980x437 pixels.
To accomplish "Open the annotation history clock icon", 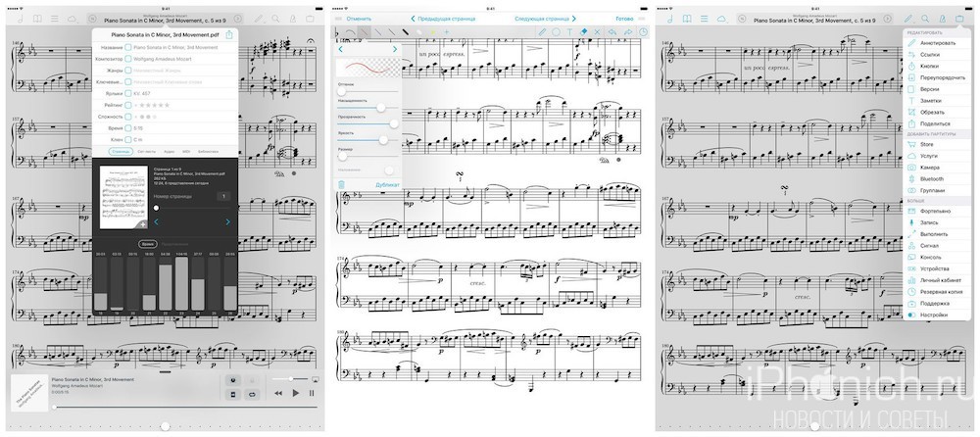I will [x=643, y=32].
